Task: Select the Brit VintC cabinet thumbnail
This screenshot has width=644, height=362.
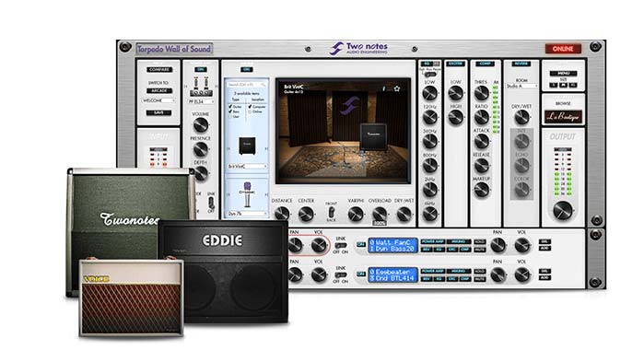Action: 247,146
